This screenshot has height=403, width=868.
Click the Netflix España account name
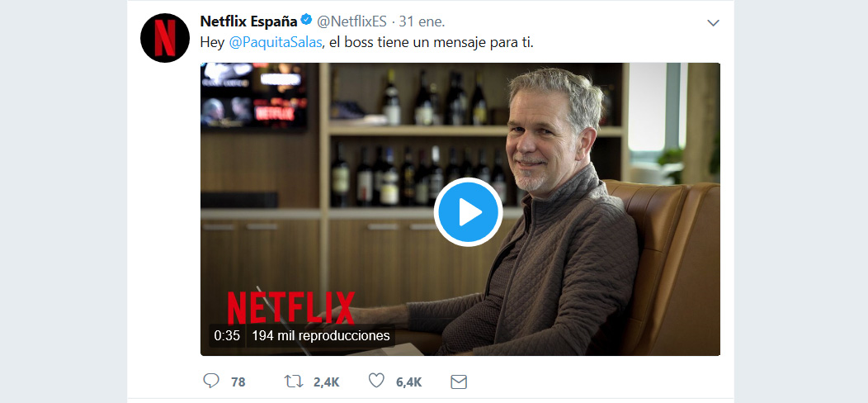[x=248, y=21]
